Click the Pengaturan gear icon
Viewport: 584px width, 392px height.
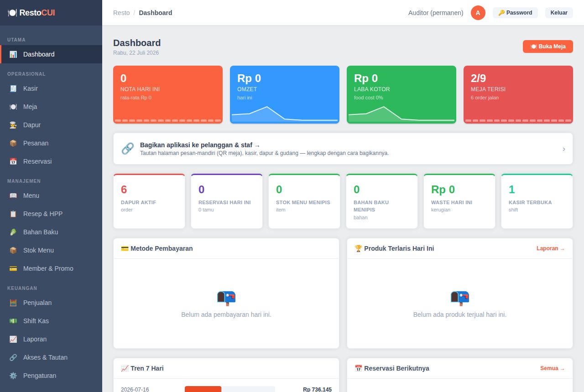(13, 376)
